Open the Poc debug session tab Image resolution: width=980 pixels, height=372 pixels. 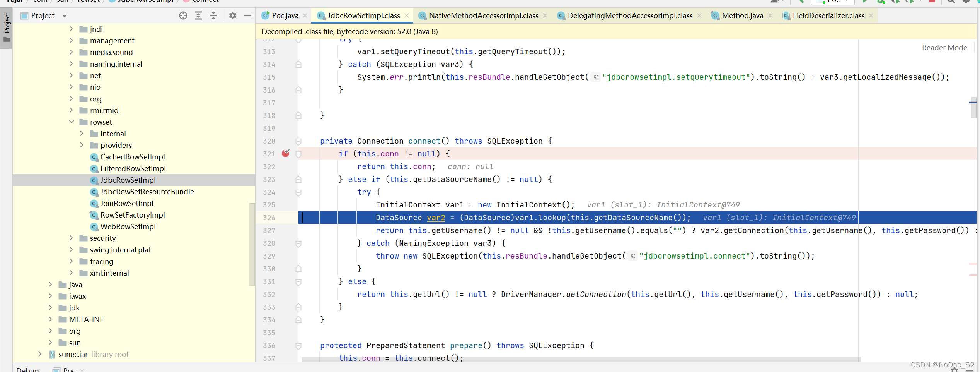[x=69, y=370]
